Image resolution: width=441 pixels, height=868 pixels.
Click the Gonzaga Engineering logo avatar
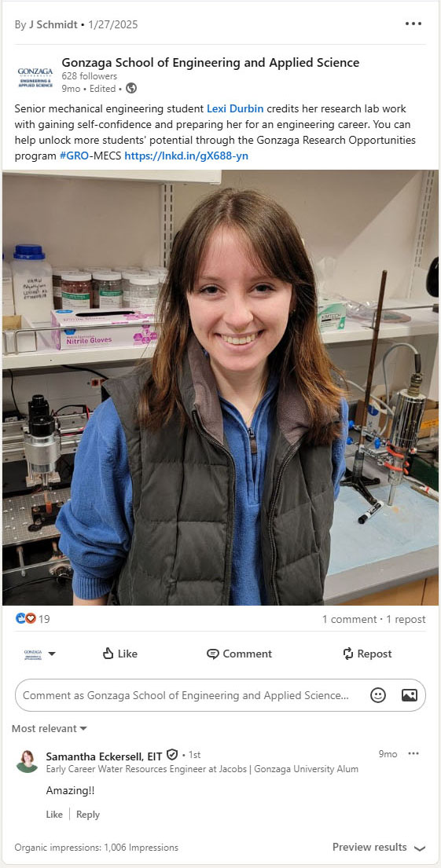point(35,78)
